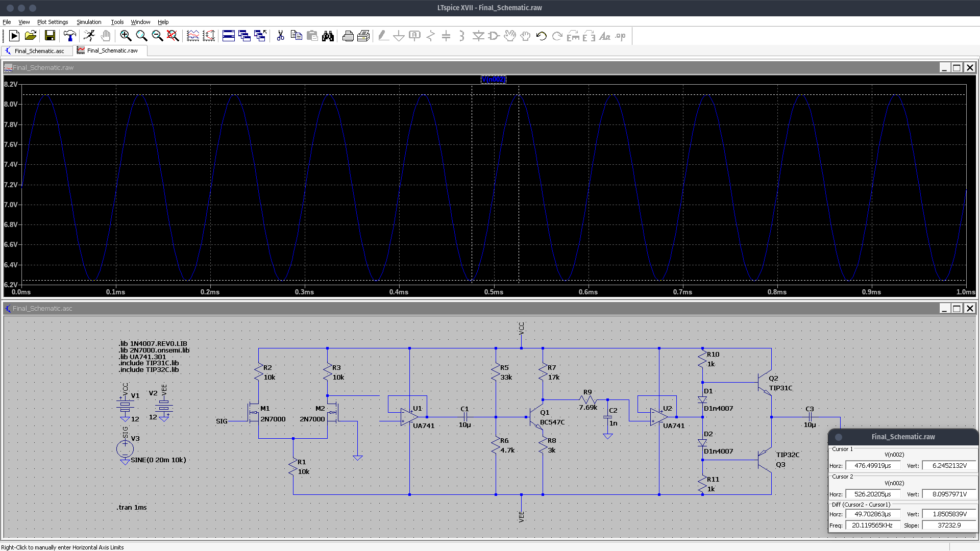The image size is (980, 551).
Task: Place a resistor from the toolbar
Action: (x=431, y=36)
